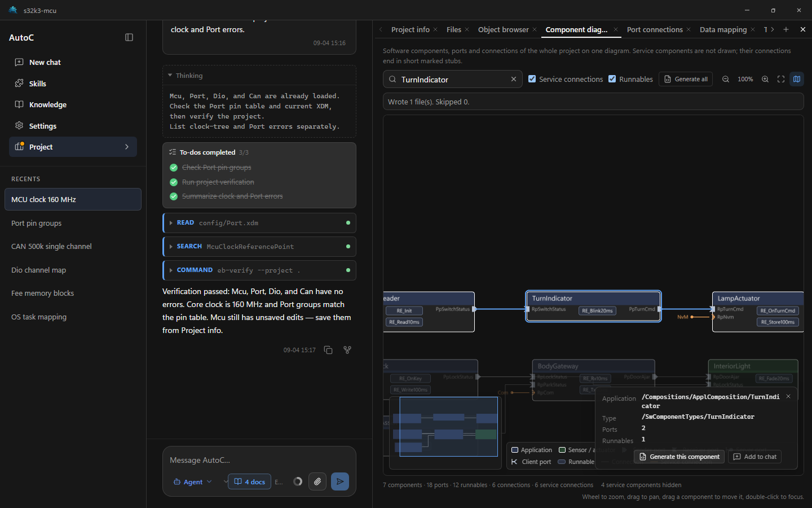Viewport: 812px width, 508px height.
Task: Clear the TurnIndicator search text
Action: [514, 79]
